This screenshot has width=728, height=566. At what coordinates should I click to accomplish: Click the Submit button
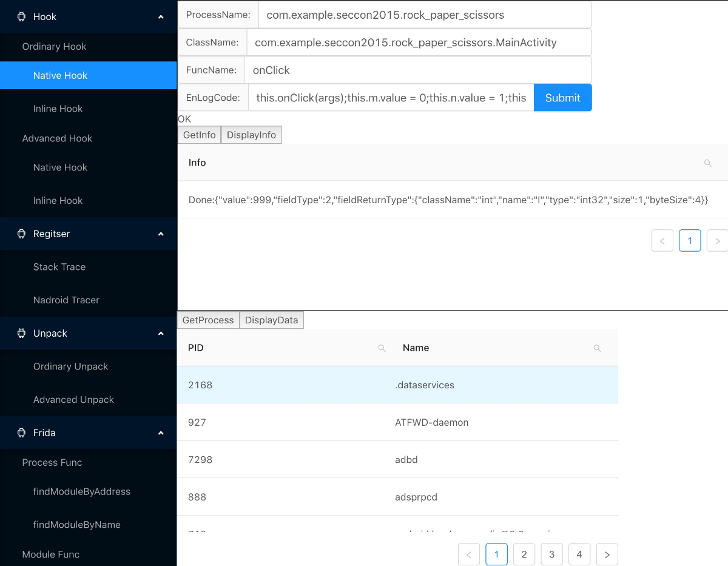pyautogui.click(x=562, y=98)
